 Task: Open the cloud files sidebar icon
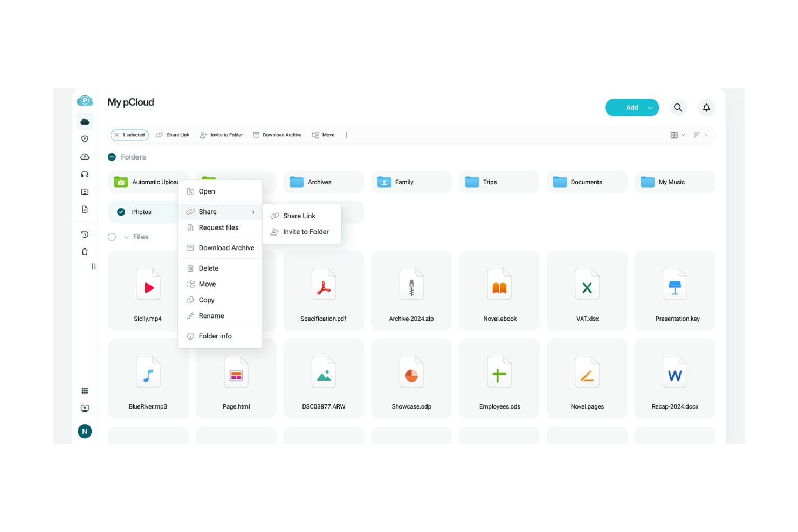85,122
